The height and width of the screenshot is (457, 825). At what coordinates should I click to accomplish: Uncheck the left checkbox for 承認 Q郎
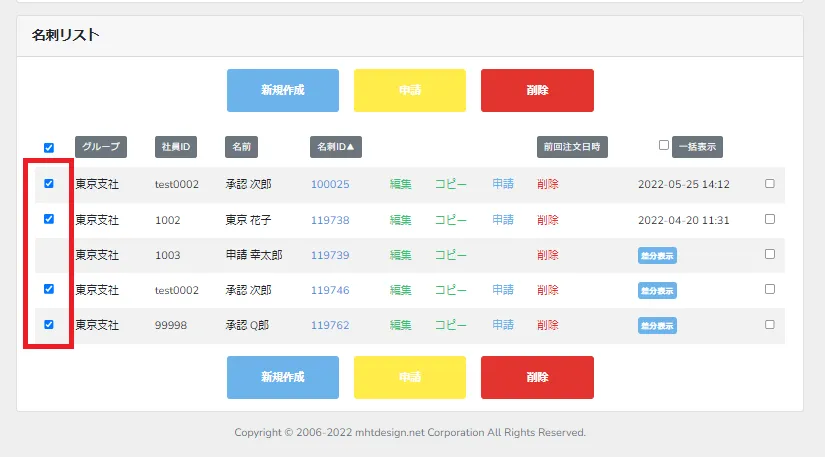[49, 324]
